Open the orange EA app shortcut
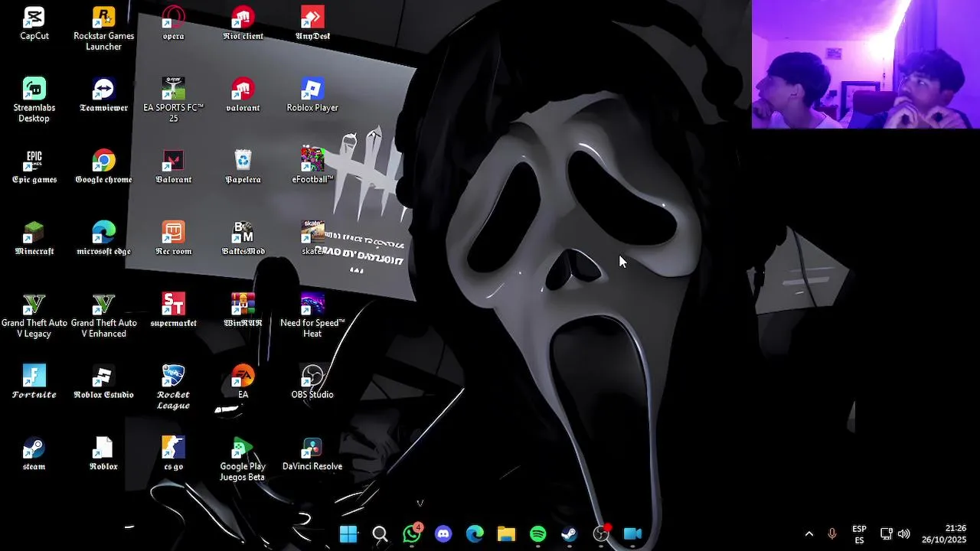980x551 pixels. (x=243, y=383)
